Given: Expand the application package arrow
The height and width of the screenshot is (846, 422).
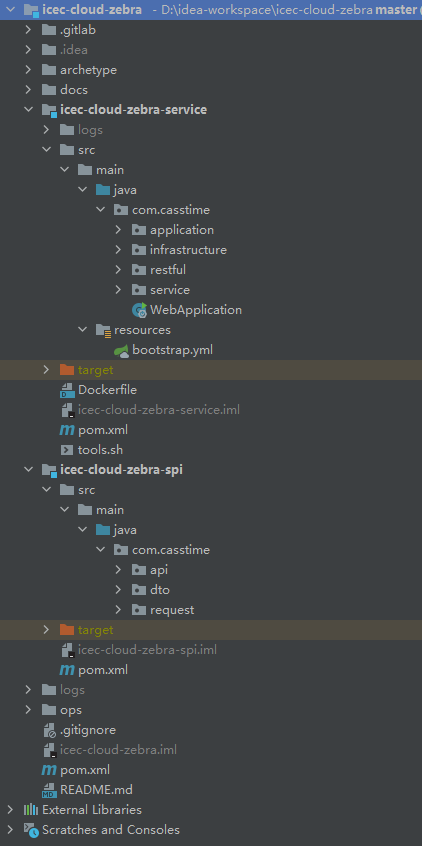Looking at the screenshot, I should (x=119, y=230).
